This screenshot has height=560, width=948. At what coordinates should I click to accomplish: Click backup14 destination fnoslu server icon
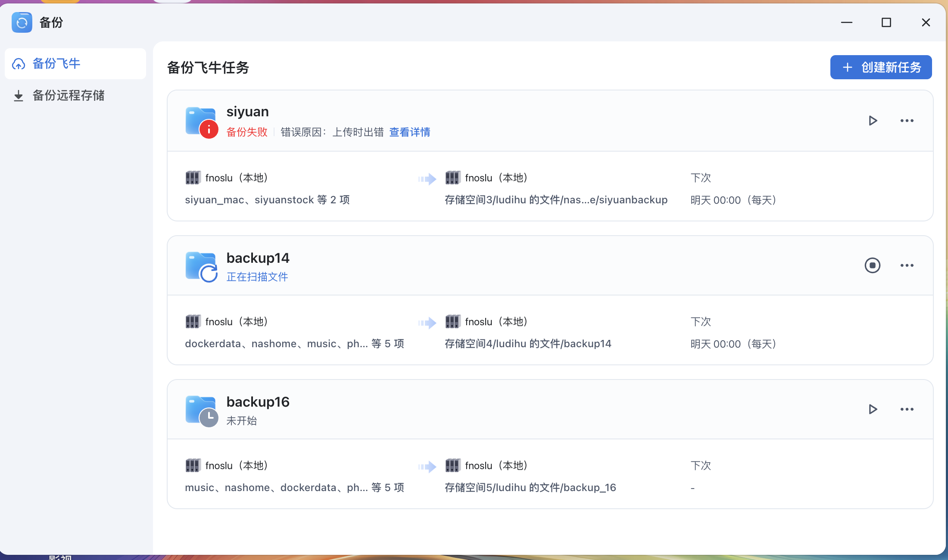(x=452, y=321)
